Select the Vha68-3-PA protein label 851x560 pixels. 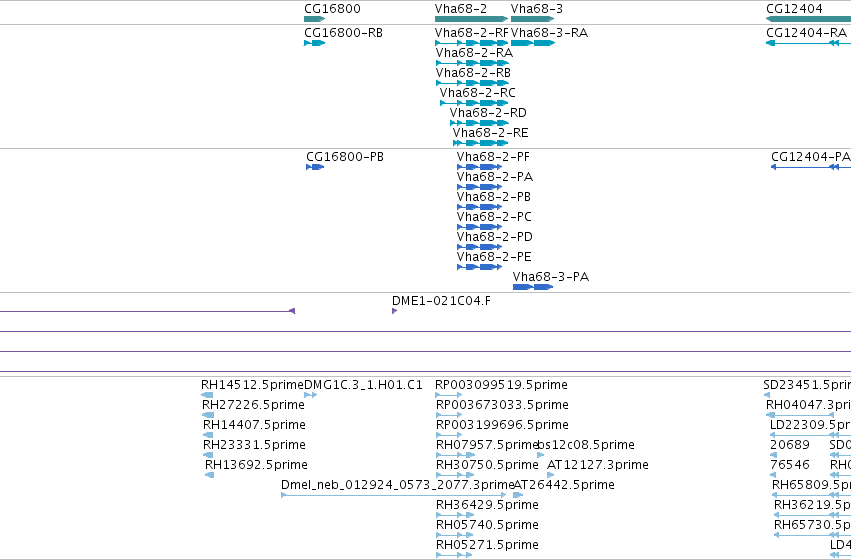click(551, 277)
